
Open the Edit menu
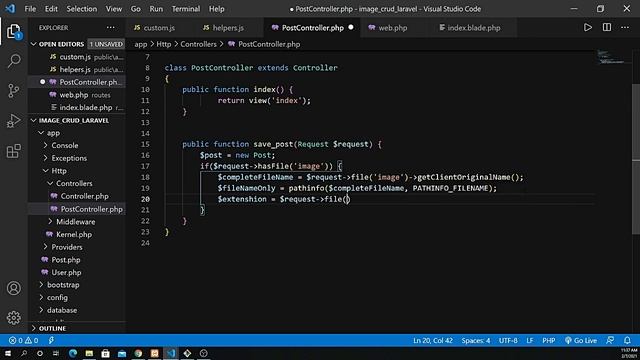pos(51,9)
